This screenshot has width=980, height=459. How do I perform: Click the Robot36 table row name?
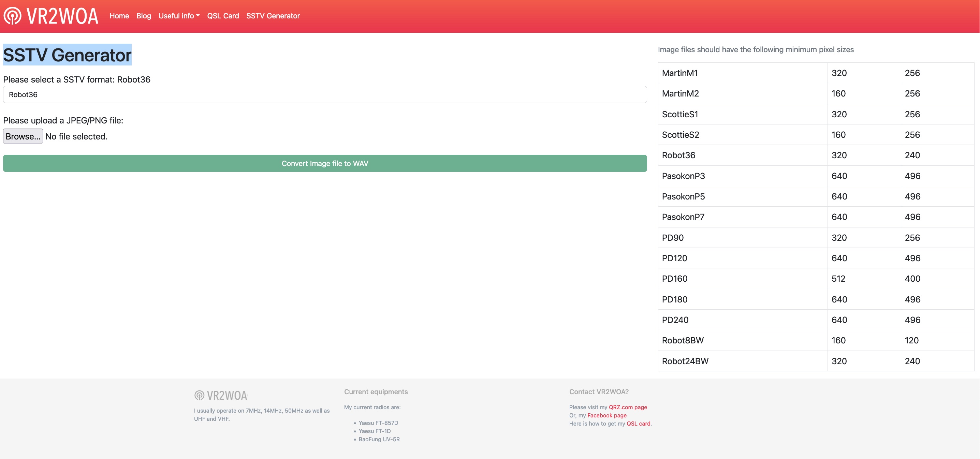[678, 155]
